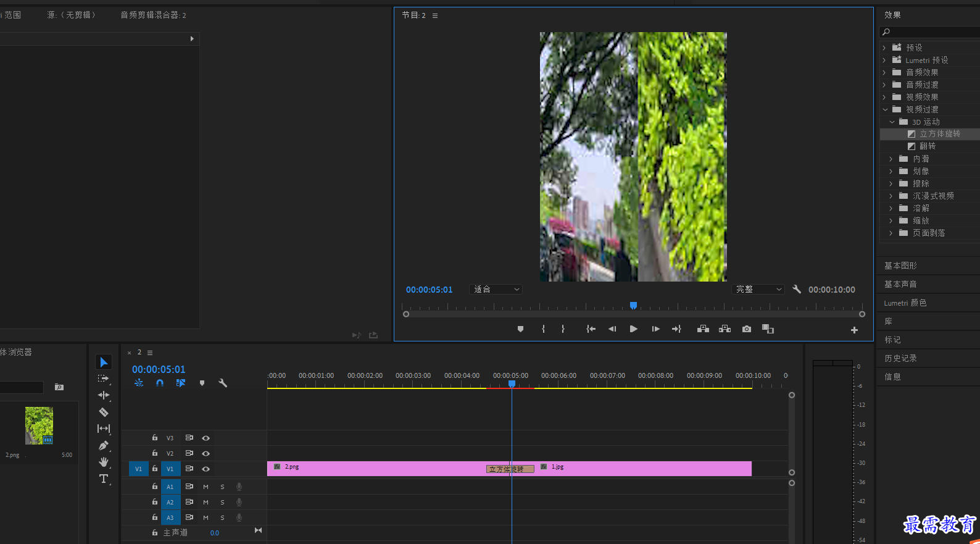Toggle V1 track output eye
This screenshot has width=980, height=544.
click(206, 469)
